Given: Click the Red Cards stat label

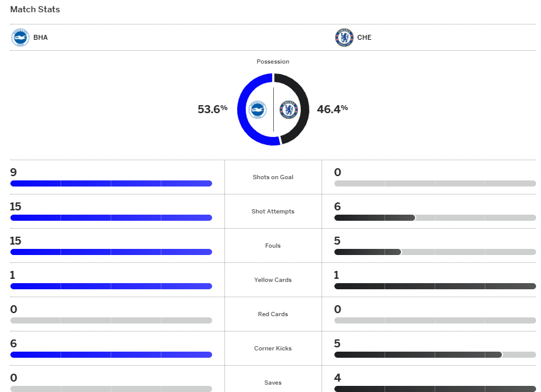Looking at the screenshot, I should pos(273,314).
